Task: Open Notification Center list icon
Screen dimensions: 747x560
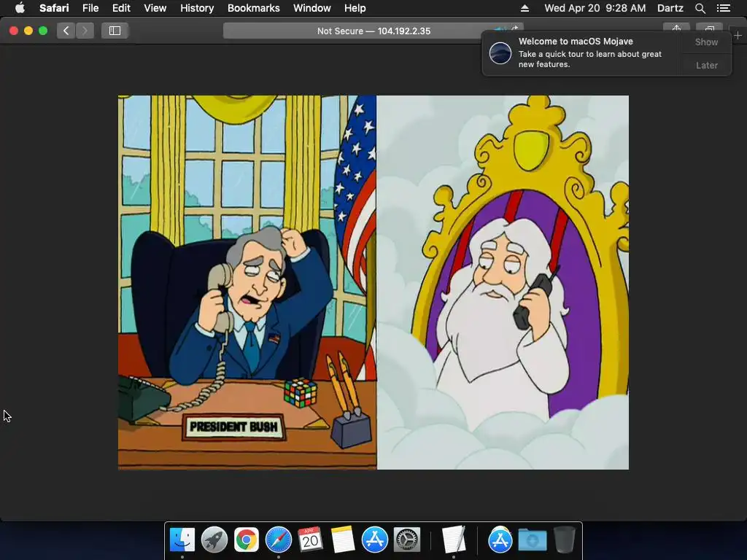Action: point(724,8)
